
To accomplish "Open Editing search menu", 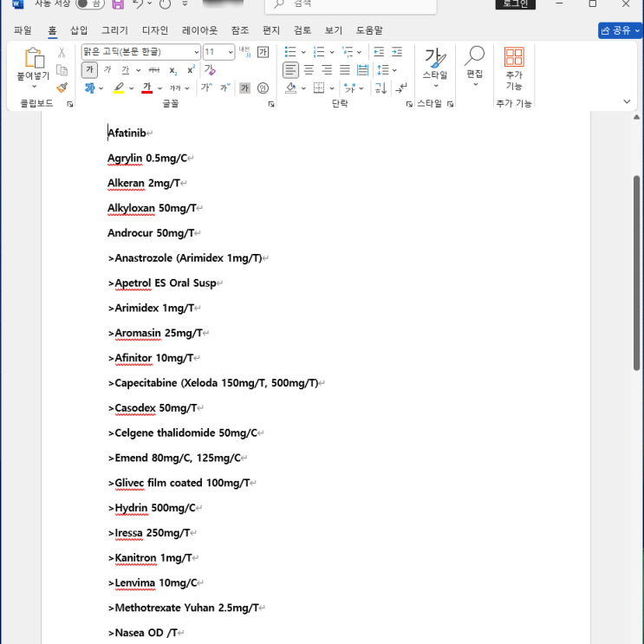I will [474, 66].
